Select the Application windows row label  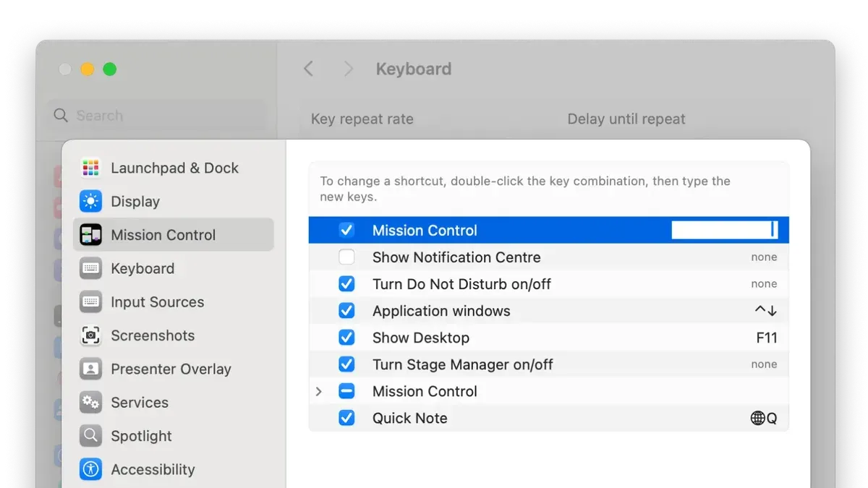tap(441, 311)
